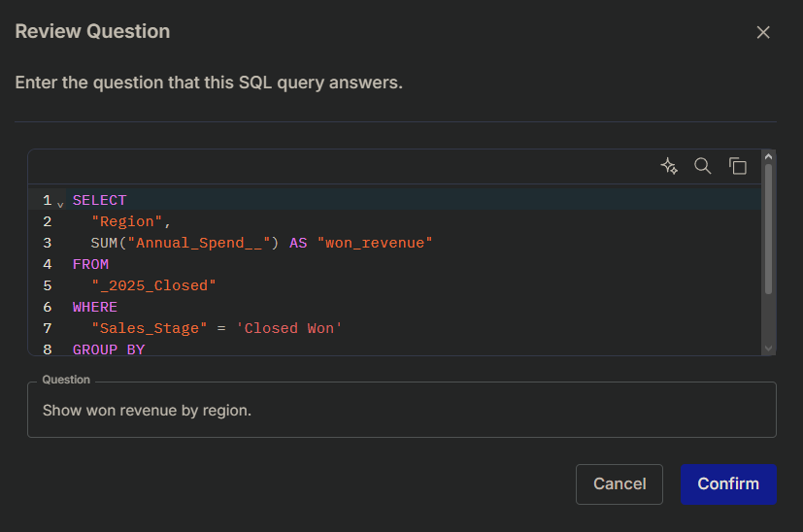Click the AI sparkle assistant icon

click(x=669, y=166)
